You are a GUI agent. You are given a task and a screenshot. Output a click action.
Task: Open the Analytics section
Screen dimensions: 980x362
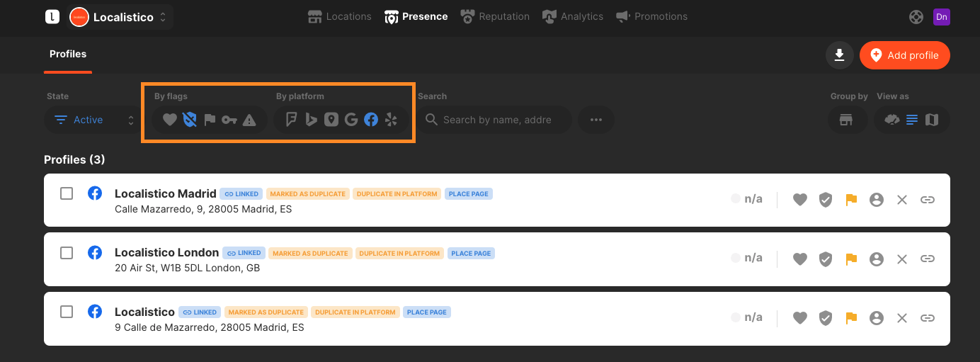pyautogui.click(x=573, y=16)
